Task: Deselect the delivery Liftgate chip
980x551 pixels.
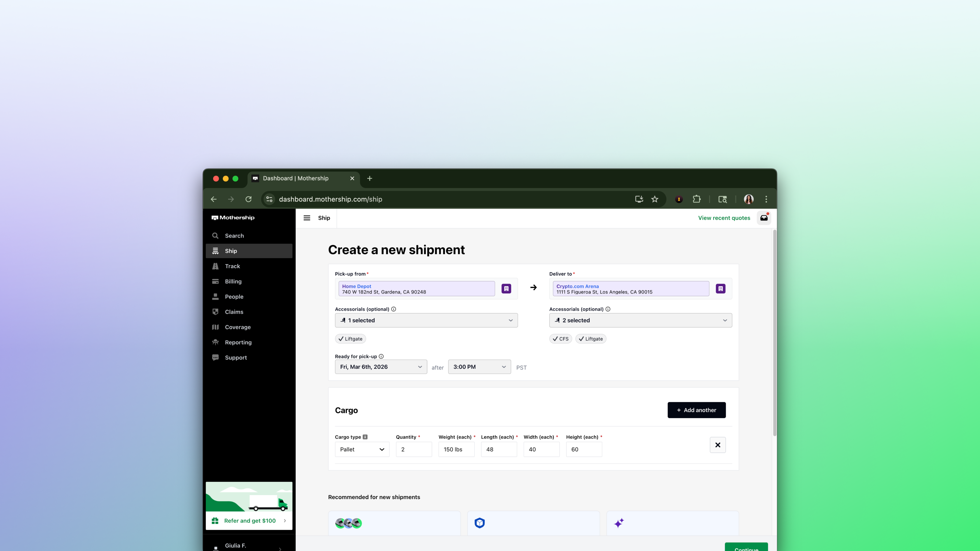Action: 591,339
